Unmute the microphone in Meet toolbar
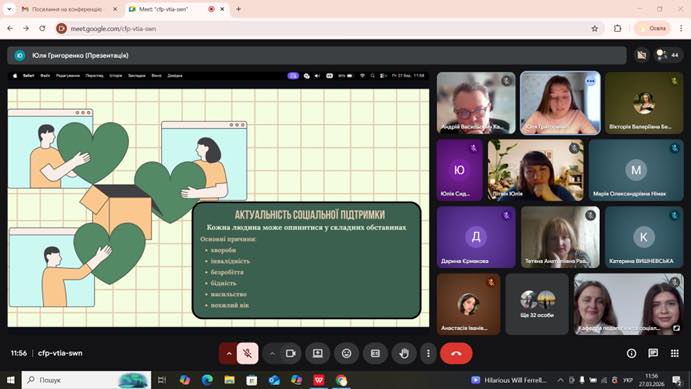 click(x=248, y=353)
